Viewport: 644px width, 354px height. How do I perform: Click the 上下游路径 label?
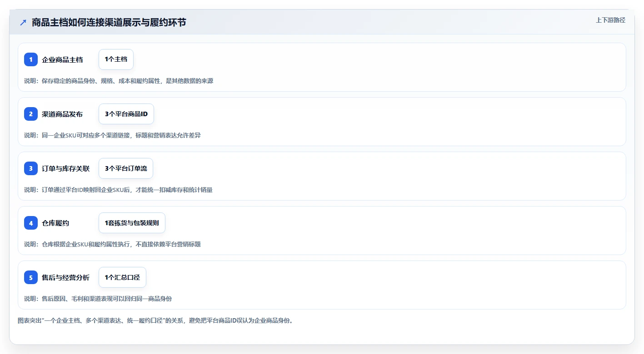click(x=610, y=20)
